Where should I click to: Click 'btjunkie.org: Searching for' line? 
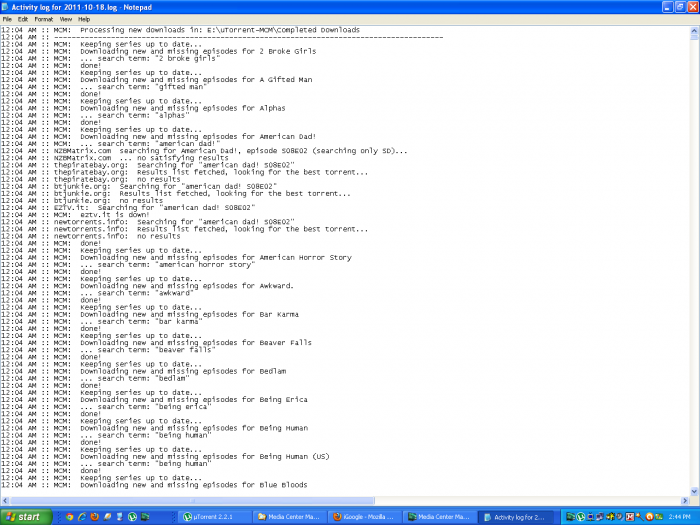139,187
